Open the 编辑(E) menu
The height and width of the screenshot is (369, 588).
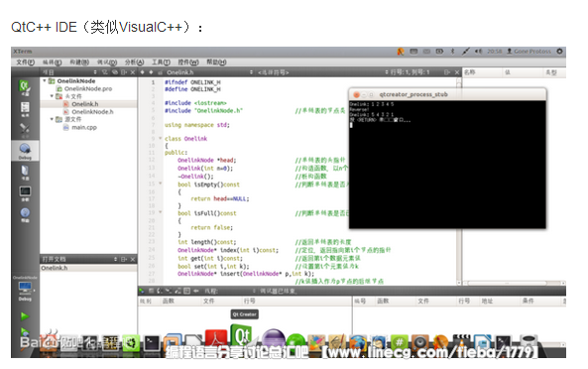click(x=53, y=61)
